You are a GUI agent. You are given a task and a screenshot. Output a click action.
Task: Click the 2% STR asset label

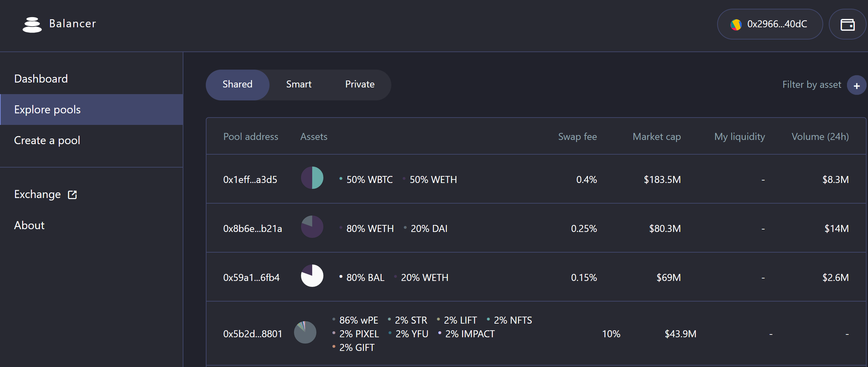[x=411, y=320]
